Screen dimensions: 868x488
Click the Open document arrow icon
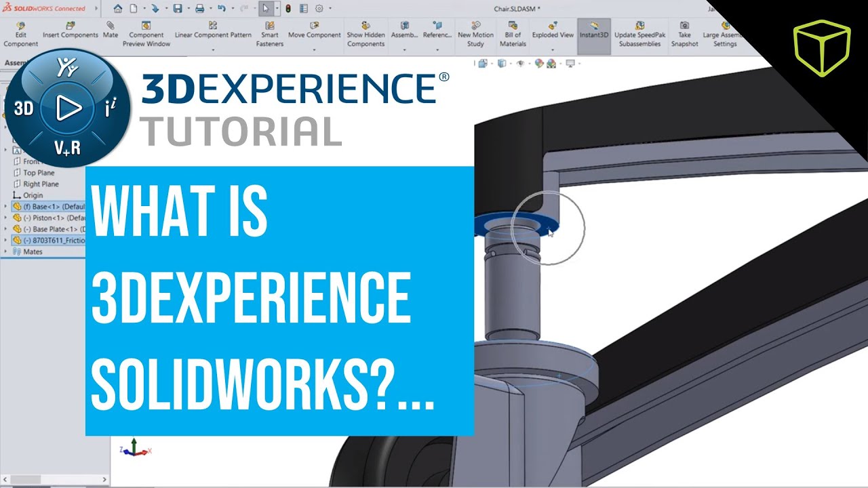(155, 9)
